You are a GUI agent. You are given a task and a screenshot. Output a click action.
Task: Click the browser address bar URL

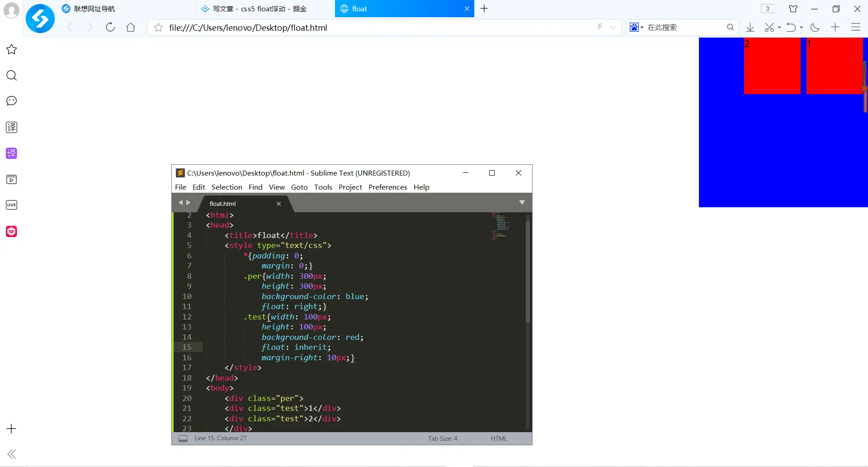click(248, 28)
